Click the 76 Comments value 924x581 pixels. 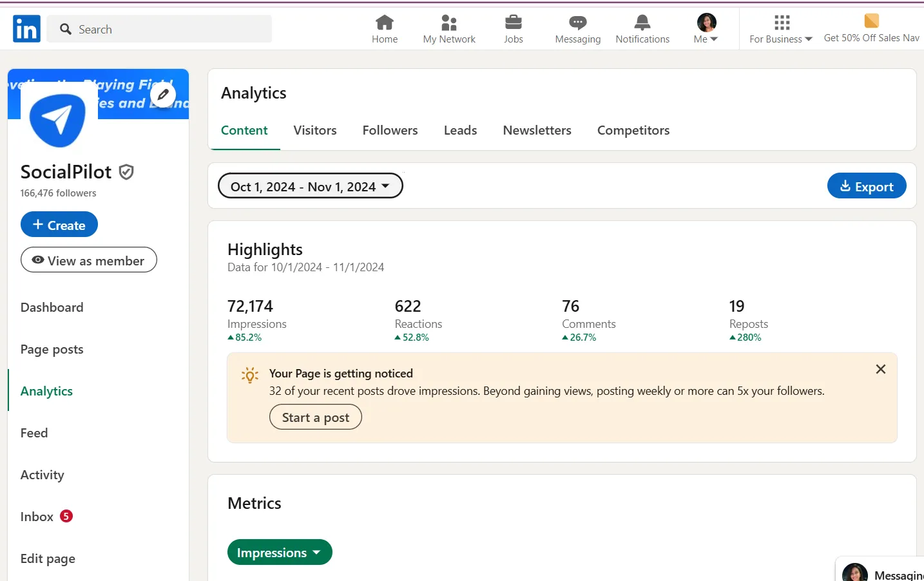click(571, 306)
